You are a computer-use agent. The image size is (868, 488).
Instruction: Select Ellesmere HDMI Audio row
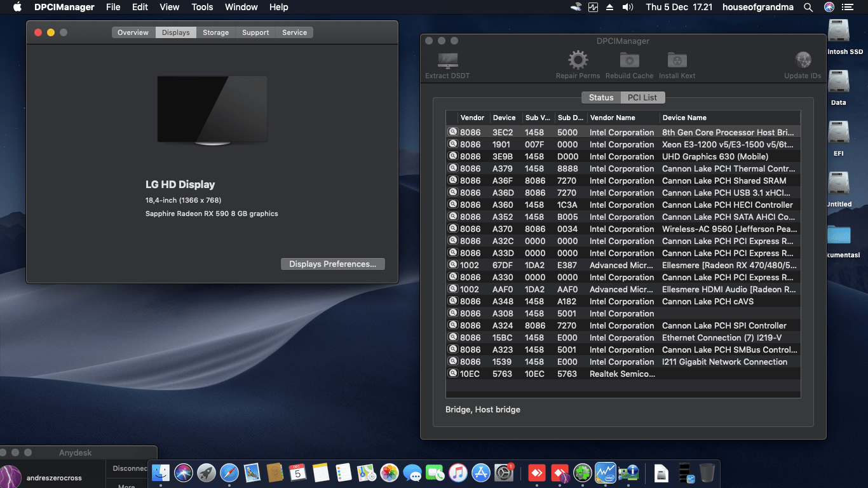point(623,289)
